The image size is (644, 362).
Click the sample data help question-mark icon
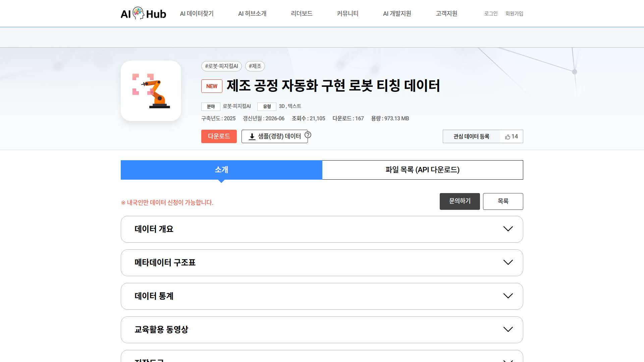(308, 135)
